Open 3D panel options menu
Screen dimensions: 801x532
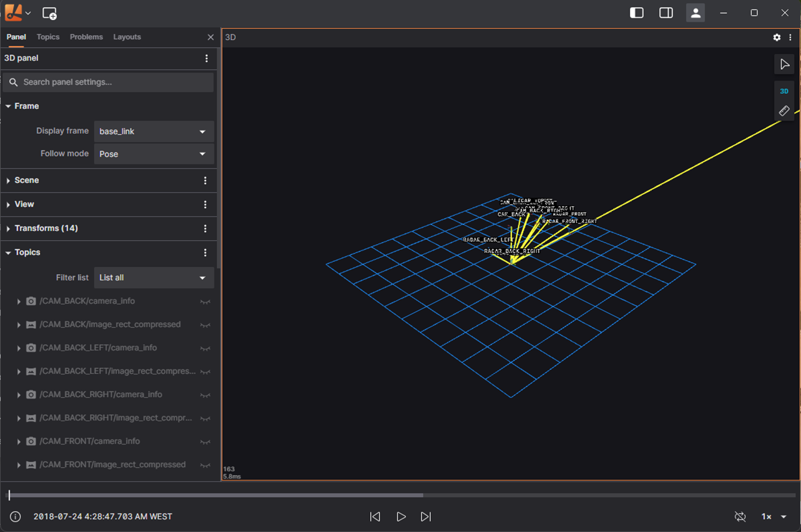coord(207,58)
